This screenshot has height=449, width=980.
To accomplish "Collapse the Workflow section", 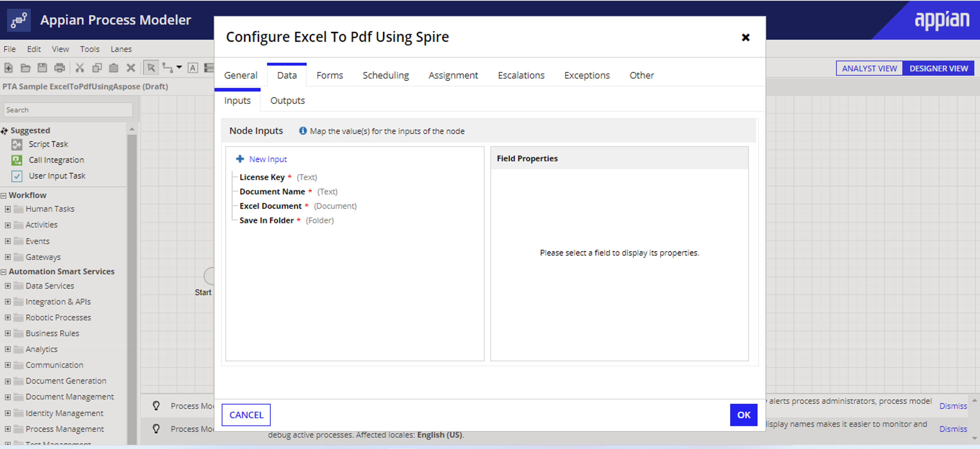I will [3, 195].
